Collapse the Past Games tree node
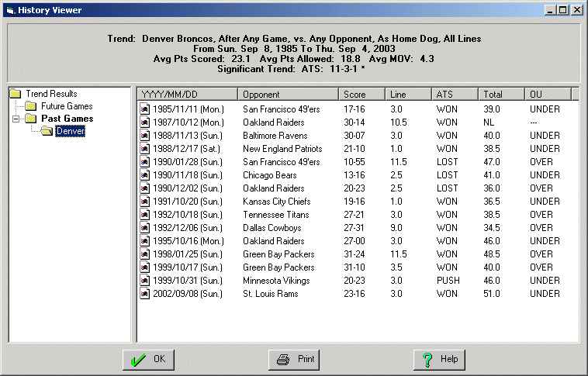This screenshot has width=588, height=376. [x=16, y=119]
